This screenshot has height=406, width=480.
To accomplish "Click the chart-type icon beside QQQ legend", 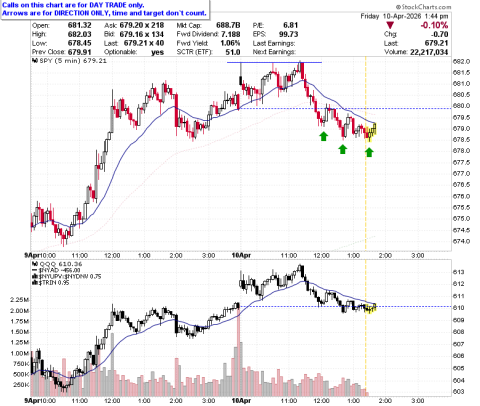I will 34,264.
